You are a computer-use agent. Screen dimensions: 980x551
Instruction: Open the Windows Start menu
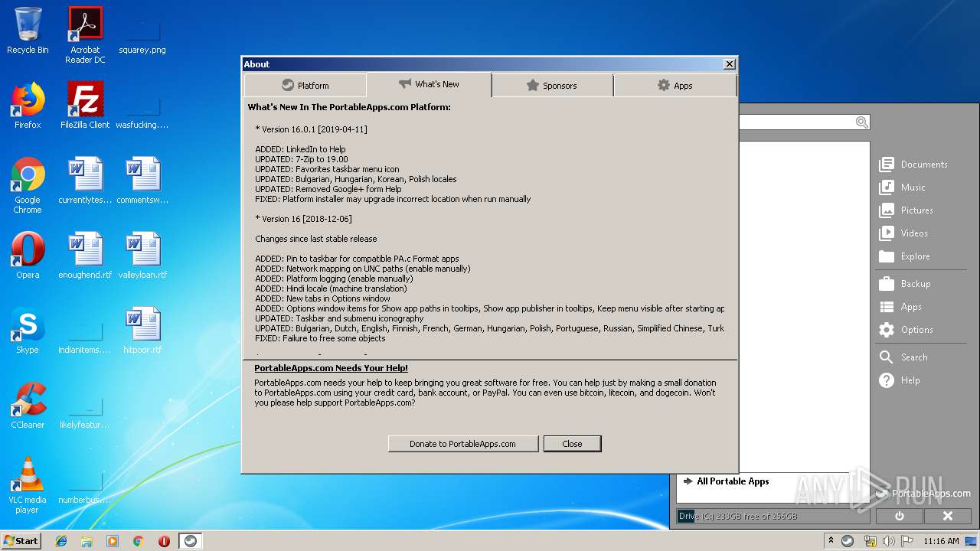click(21, 540)
